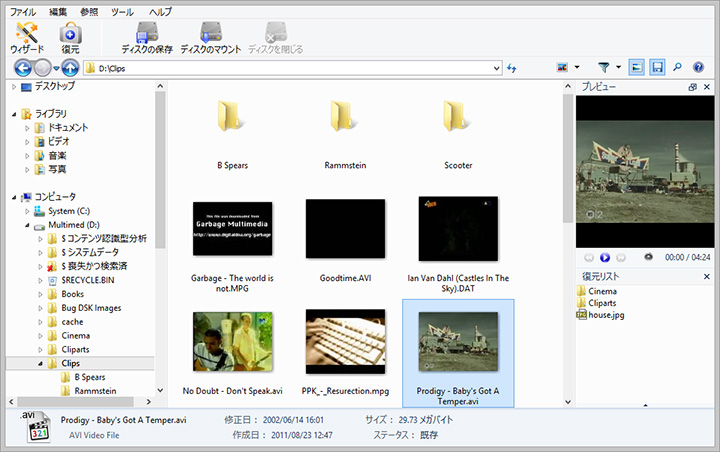Click ディスクを閉じる close disk icon
The height and width of the screenshot is (452, 720).
click(276, 38)
